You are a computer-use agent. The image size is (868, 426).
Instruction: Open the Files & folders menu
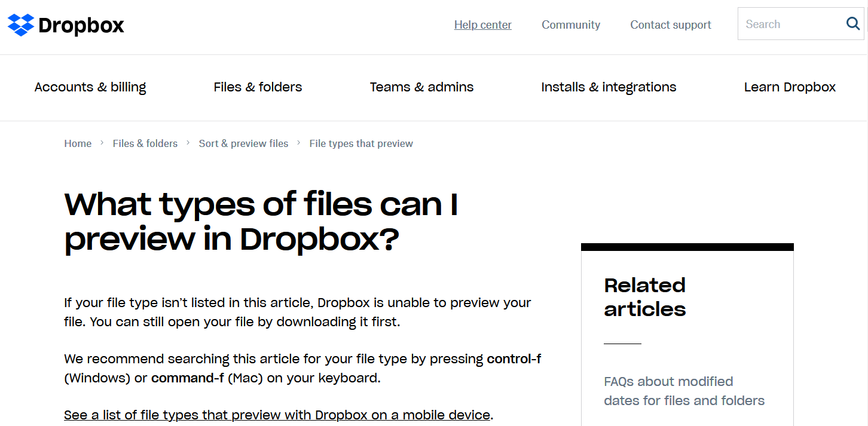click(x=258, y=87)
